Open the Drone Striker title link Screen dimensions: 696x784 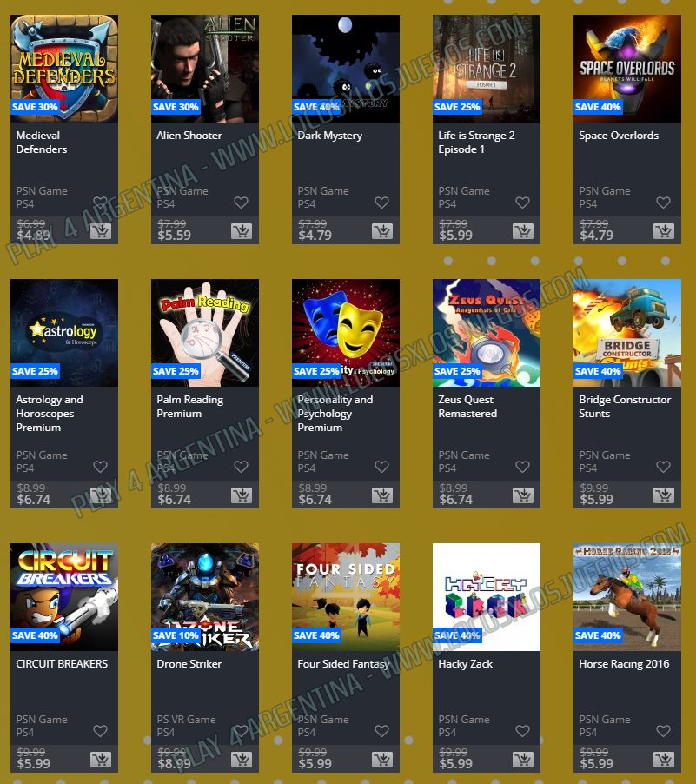[x=189, y=663]
